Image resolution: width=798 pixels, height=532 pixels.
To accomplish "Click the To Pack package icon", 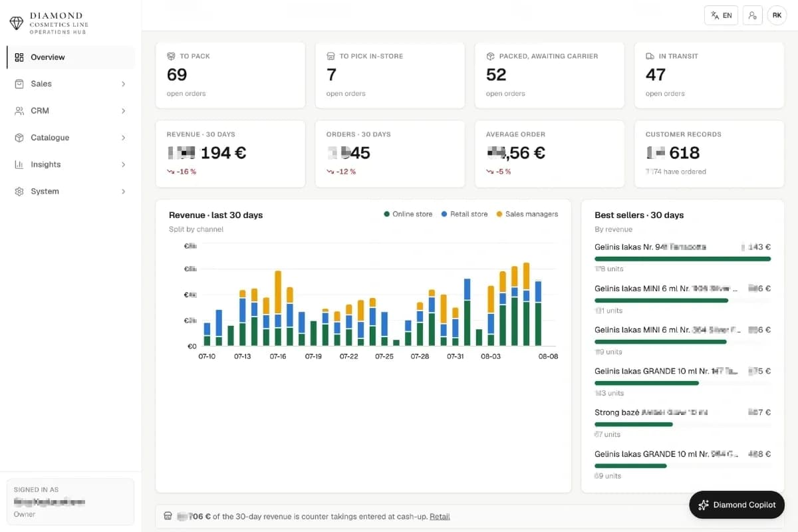I will pyautogui.click(x=171, y=57).
